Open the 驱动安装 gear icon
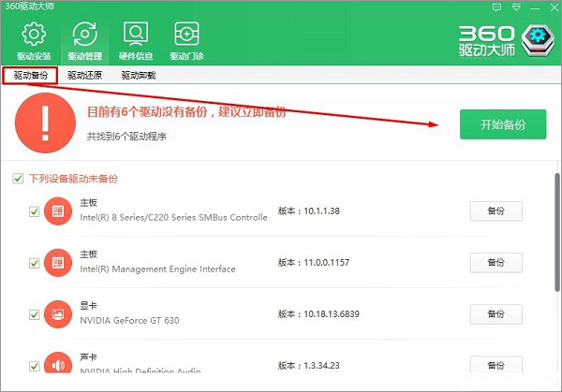The image size is (562, 392). [34, 35]
